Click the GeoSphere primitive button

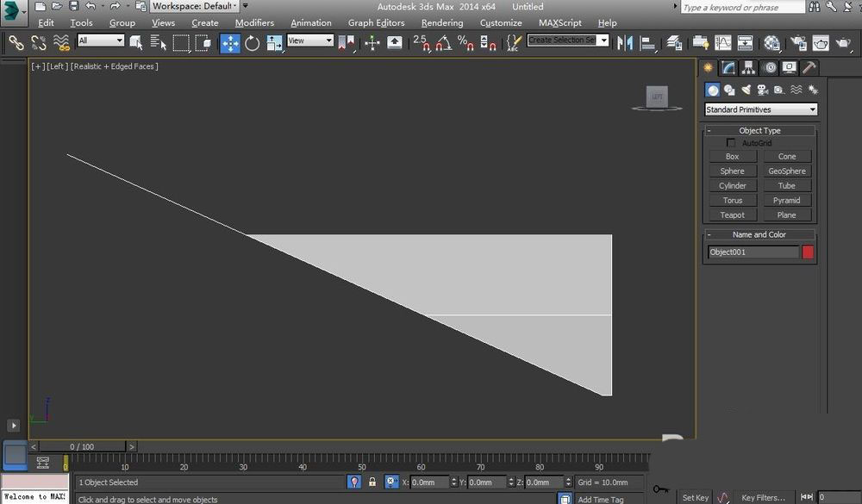pyautogui.click(x=787, y=171)
